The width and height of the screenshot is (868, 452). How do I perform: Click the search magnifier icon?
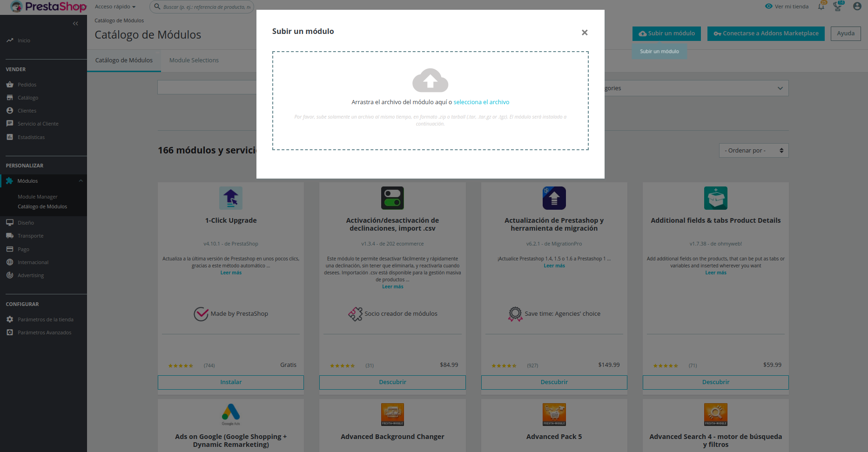pos(157,7)
